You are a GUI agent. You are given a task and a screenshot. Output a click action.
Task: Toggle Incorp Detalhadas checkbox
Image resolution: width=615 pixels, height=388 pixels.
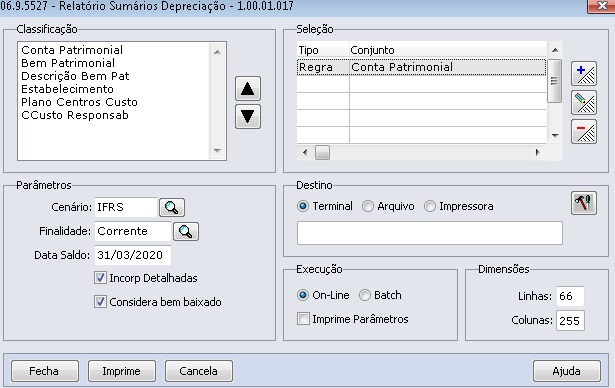tap(100, 278)
